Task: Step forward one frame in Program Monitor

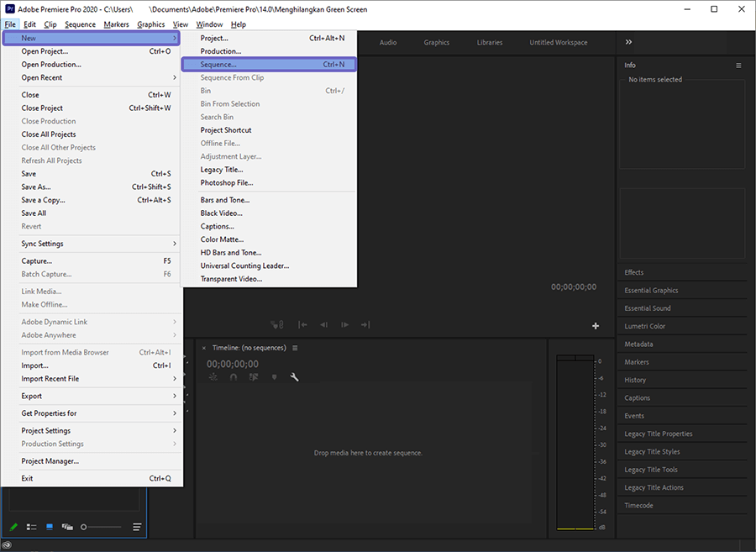Action: [344, 325]
